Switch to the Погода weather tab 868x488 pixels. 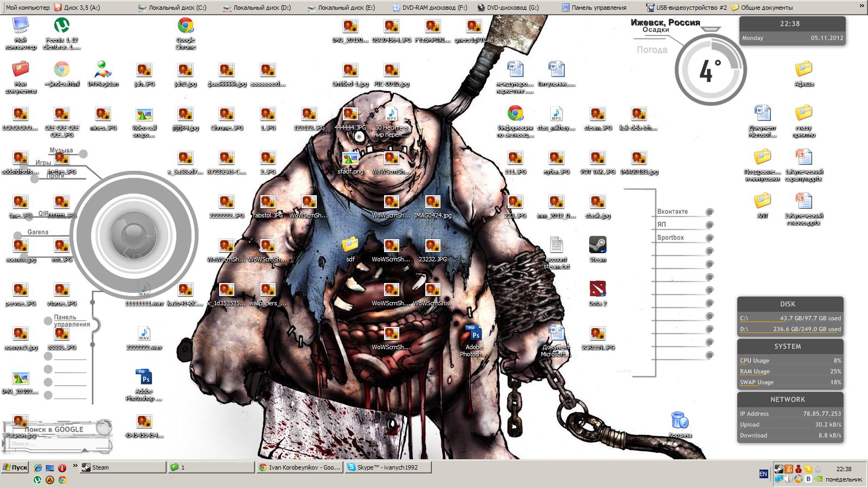click(652, 50)
